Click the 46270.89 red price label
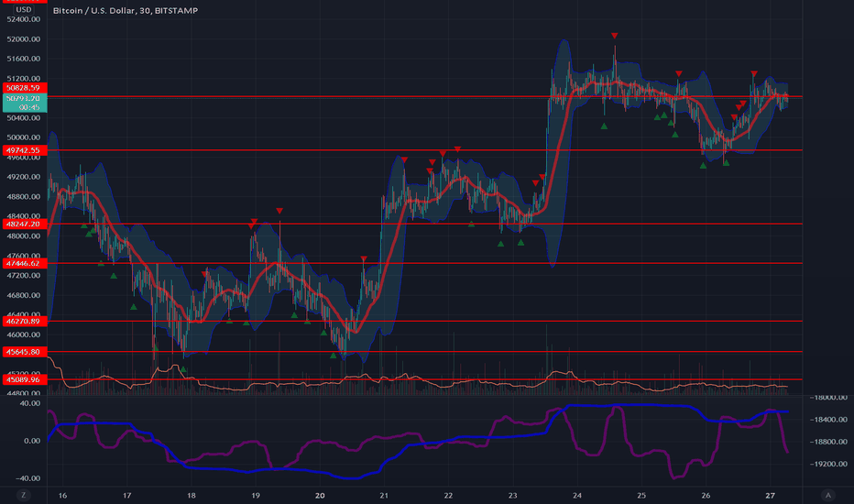 click(x=25, y=322)
